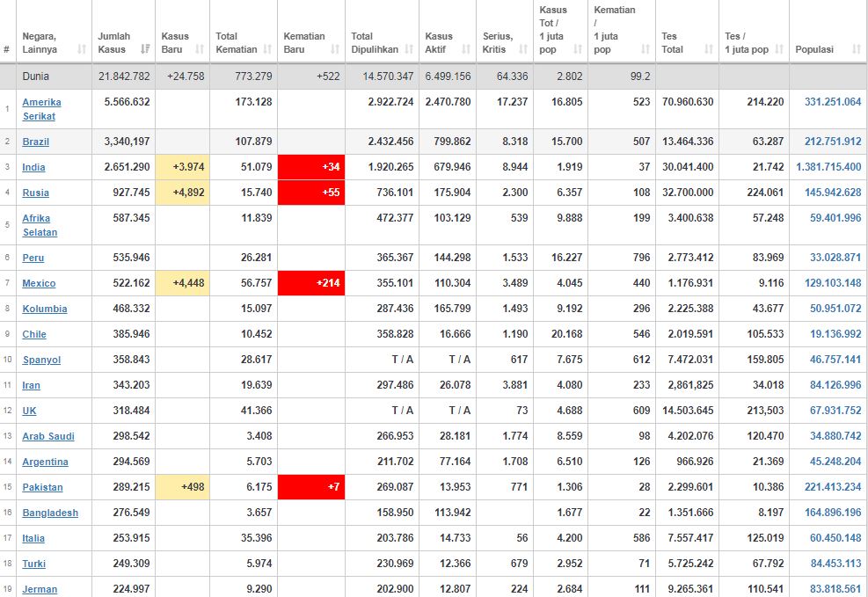Select India's new cases cell +3.974
Image resolution: width=868 pixels, height=597 pixels.
[183, 167]
